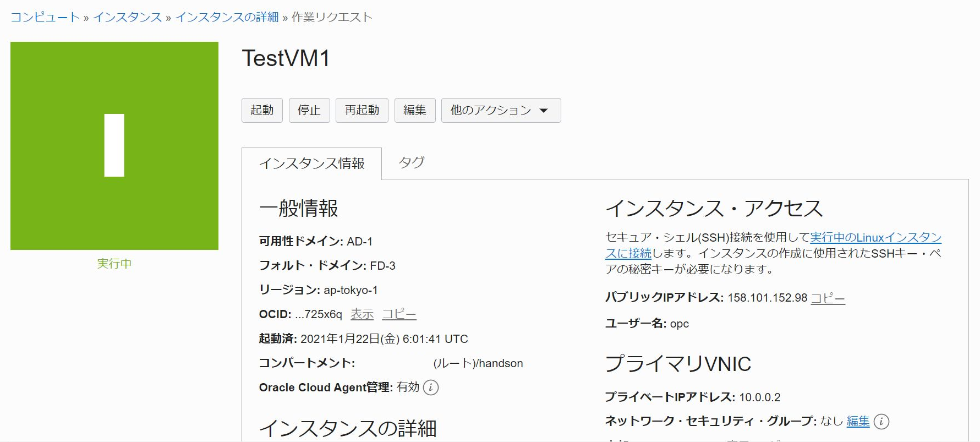This screenshot has width=980, height=442.
Task: Click the 再起動 button
Action: coord(362,111)
